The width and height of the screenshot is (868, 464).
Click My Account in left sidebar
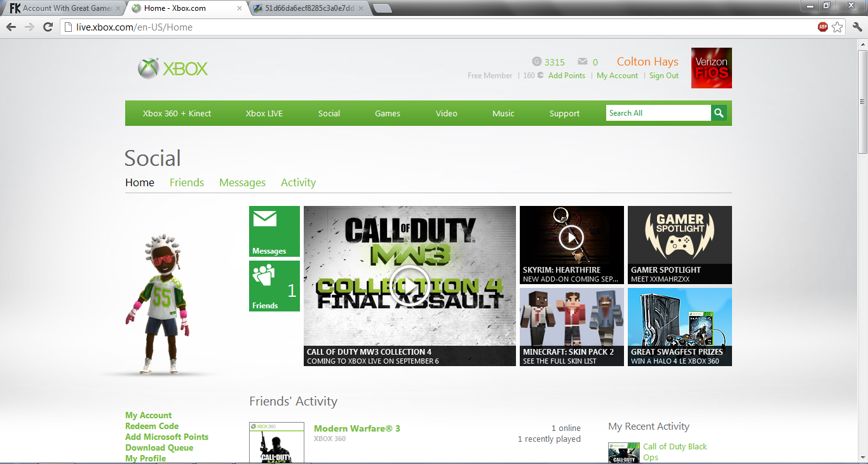[x=149, y=415]
